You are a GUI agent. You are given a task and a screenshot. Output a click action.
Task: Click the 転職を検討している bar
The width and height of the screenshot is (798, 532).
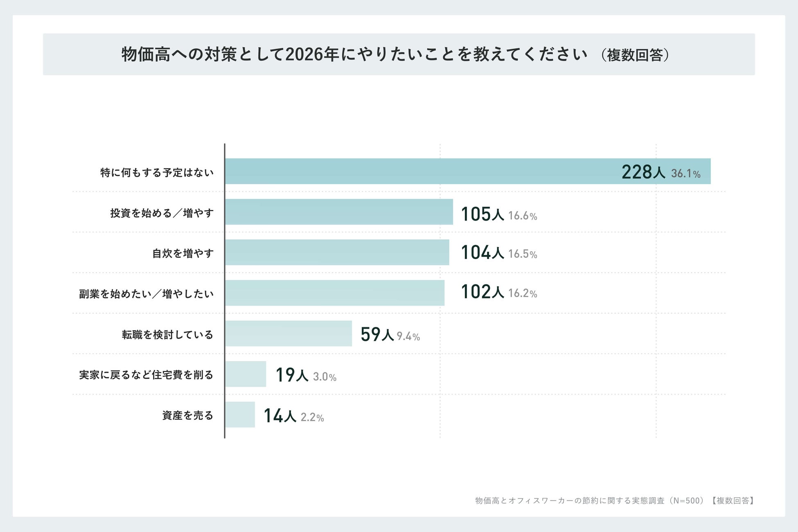pyautogui.click(x=289, y=333)
